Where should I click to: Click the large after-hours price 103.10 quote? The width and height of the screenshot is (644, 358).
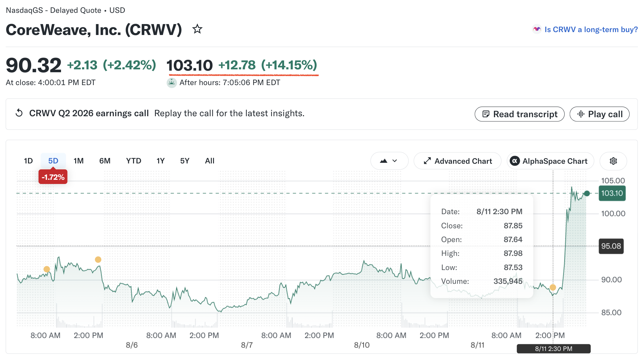(190, 65)
